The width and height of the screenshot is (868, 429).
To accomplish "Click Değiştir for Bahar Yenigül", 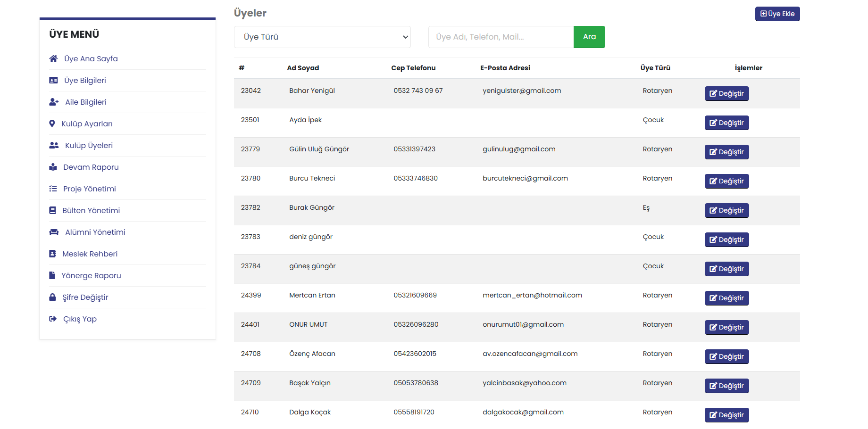I will tap(726, 93).
